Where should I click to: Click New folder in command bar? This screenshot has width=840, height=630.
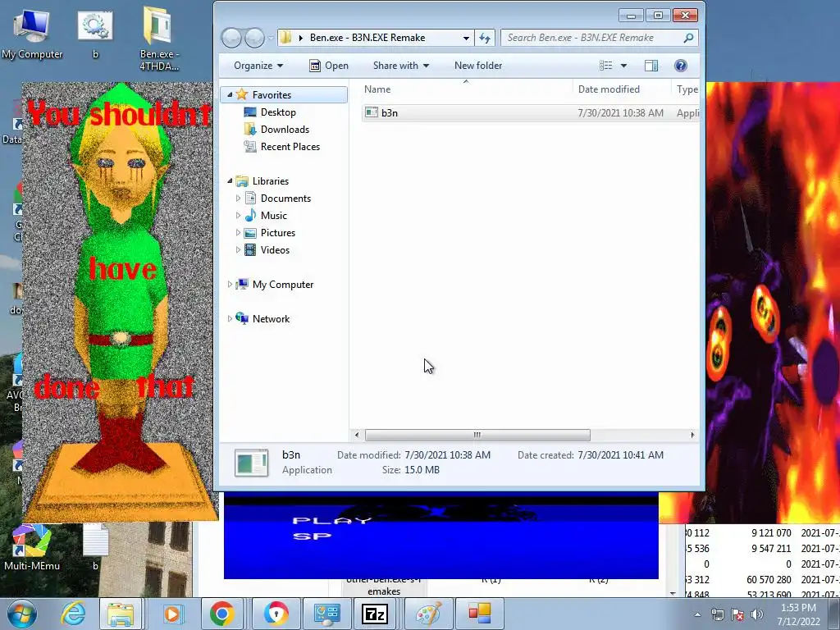click(x=478, y=66)
